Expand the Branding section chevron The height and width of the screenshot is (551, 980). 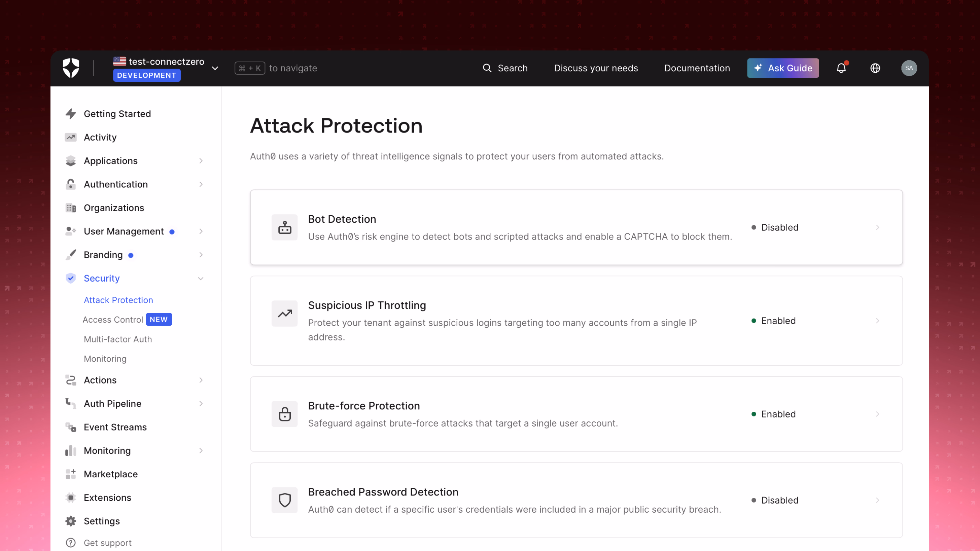pyautogui.click(x=201, y=255)
